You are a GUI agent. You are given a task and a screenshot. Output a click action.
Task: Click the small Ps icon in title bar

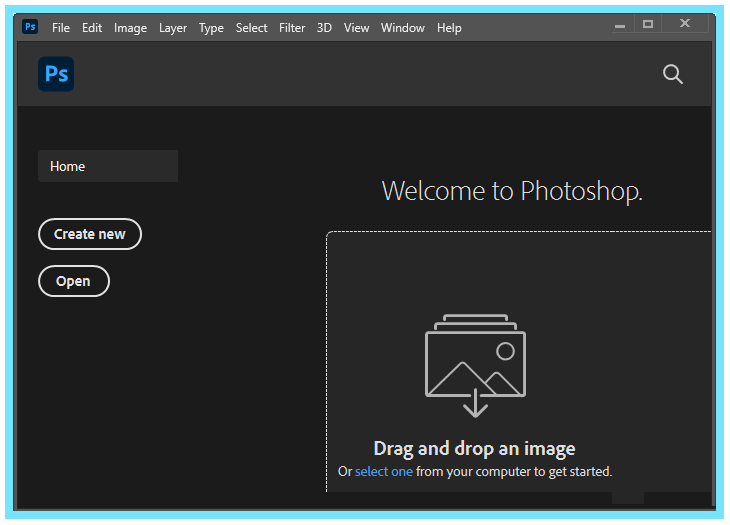[x=30, y=27]
